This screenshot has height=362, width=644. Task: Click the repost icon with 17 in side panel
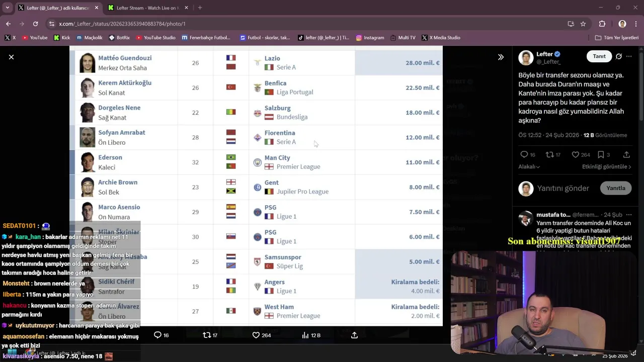click(550, 155)
